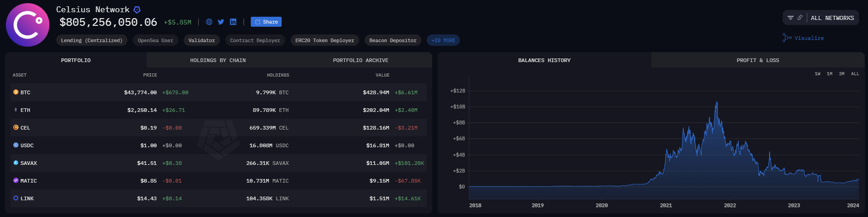Open the Celsius website globe icon
The height and width of the screenshot is (217, 868).
pos(209,22)
